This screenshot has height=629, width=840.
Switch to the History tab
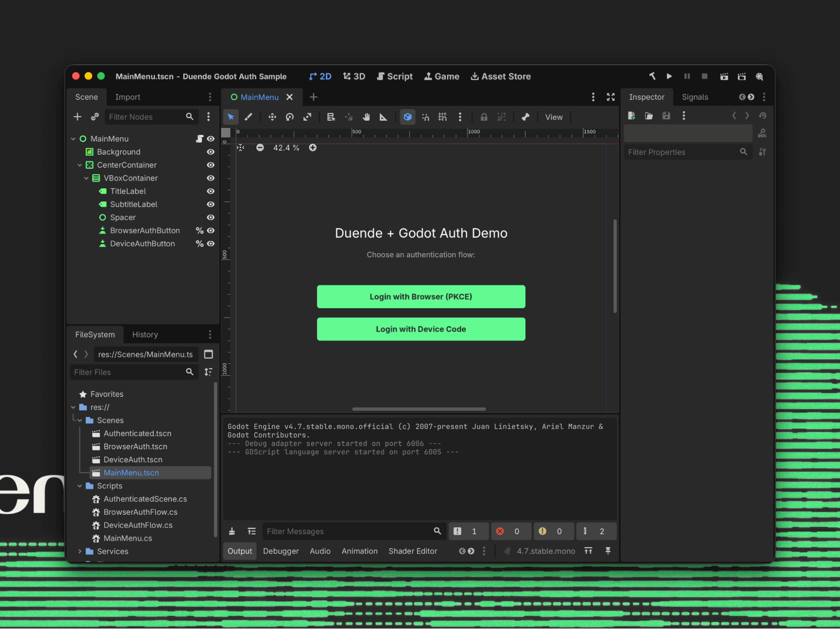145,335
